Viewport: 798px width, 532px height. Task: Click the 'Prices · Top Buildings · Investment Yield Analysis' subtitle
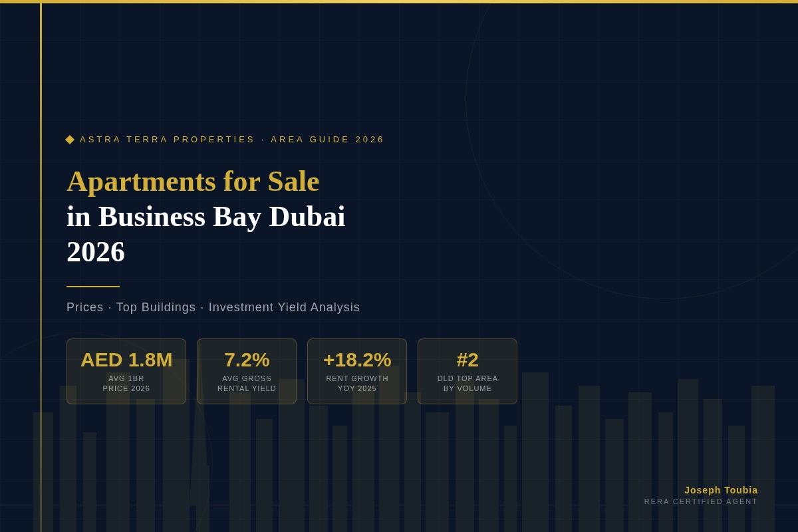(x=213, y=307)
